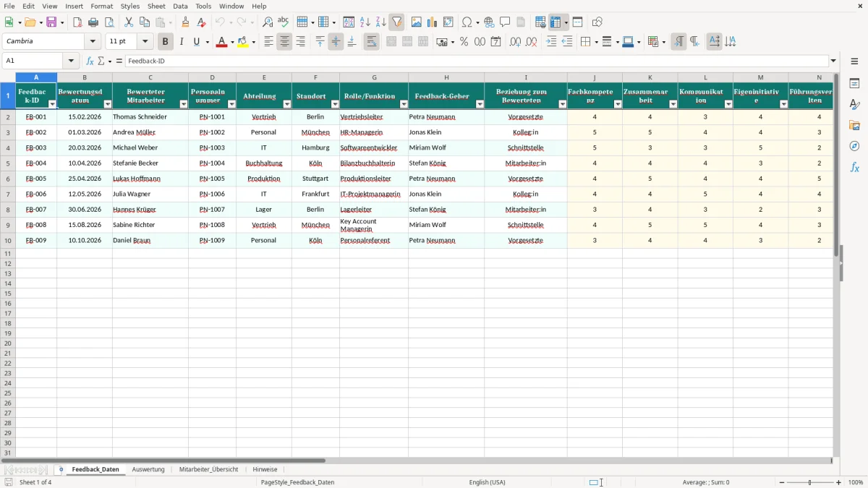The image size is (868, 488).
Task: Click the Draw Shapes icon
Action: 597,22
